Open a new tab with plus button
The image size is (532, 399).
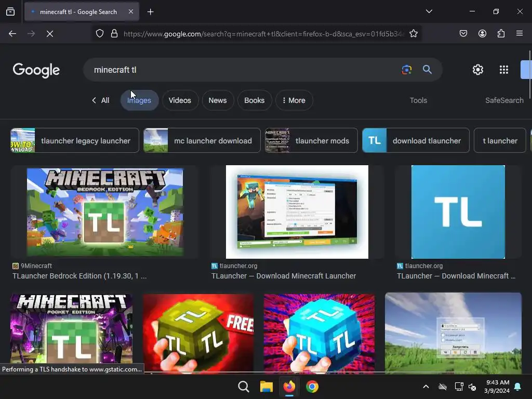tap(150, 12)
